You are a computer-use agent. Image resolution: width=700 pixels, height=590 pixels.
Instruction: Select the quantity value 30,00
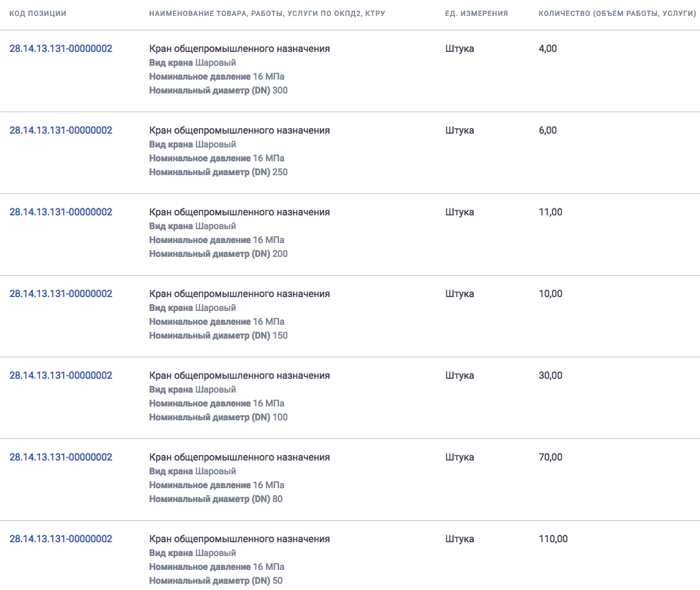550,375
